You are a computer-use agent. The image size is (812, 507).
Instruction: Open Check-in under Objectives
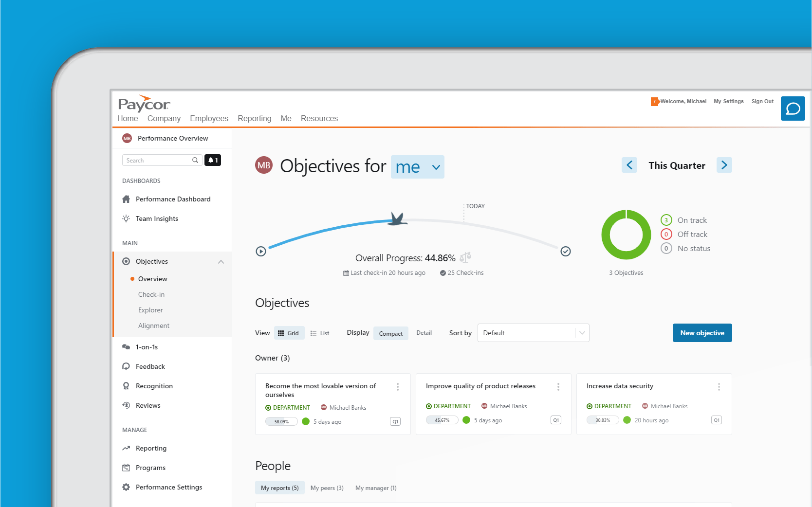click(x=151, y=294)
